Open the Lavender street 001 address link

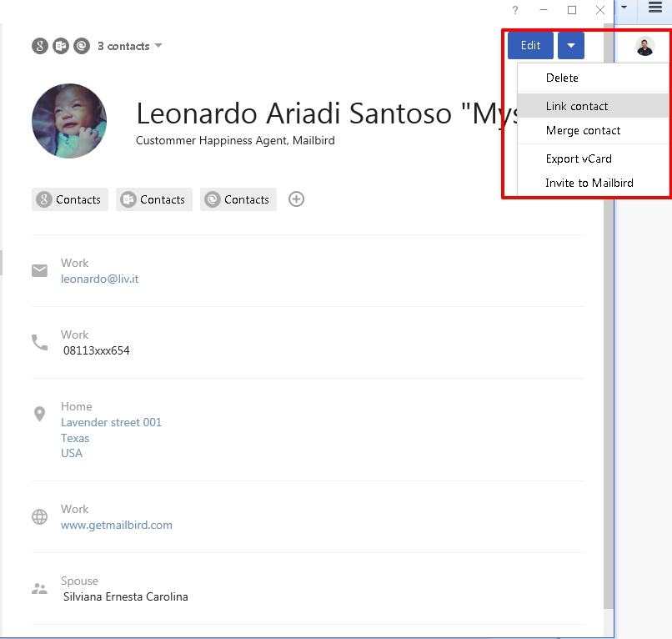pyautogui.click(x=112, y=422)
